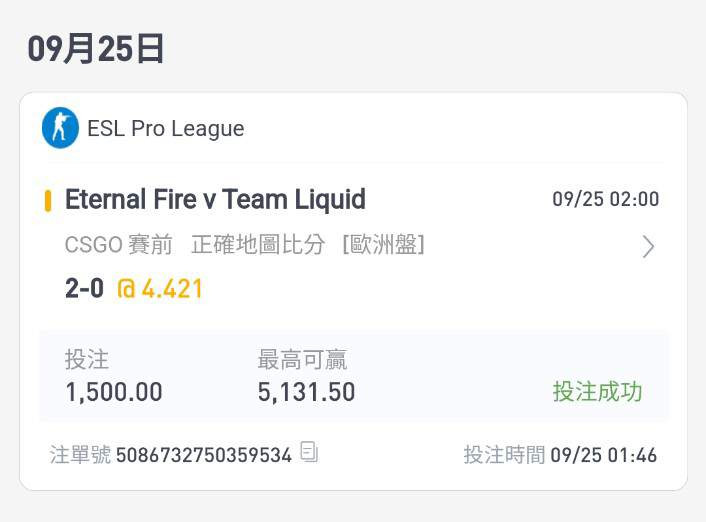Click the yellow match status marker

tap(48, 200)
